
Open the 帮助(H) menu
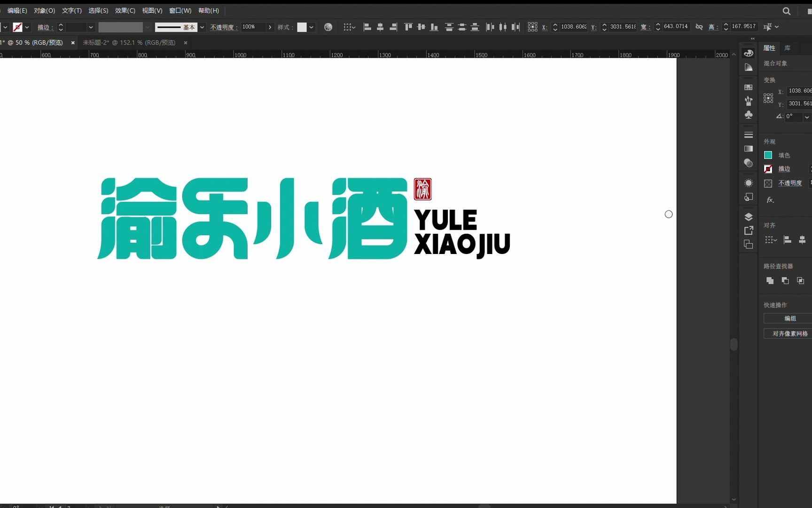[208, 10]
